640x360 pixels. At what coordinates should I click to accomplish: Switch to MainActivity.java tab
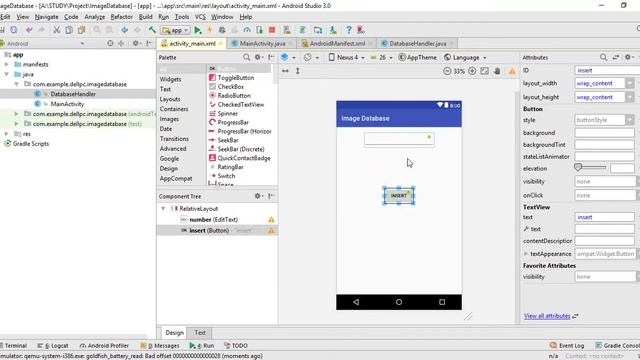(x=262, y=43)
